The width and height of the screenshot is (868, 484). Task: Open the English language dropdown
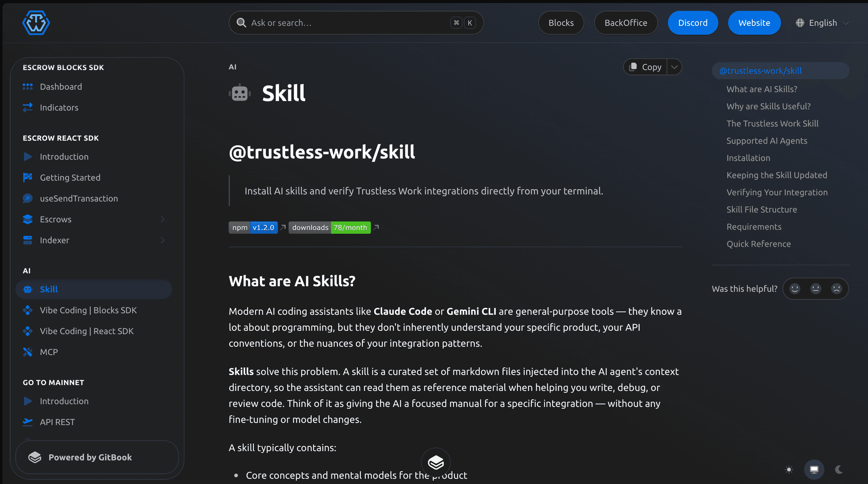pyautogui.click(x=822, y=23)
